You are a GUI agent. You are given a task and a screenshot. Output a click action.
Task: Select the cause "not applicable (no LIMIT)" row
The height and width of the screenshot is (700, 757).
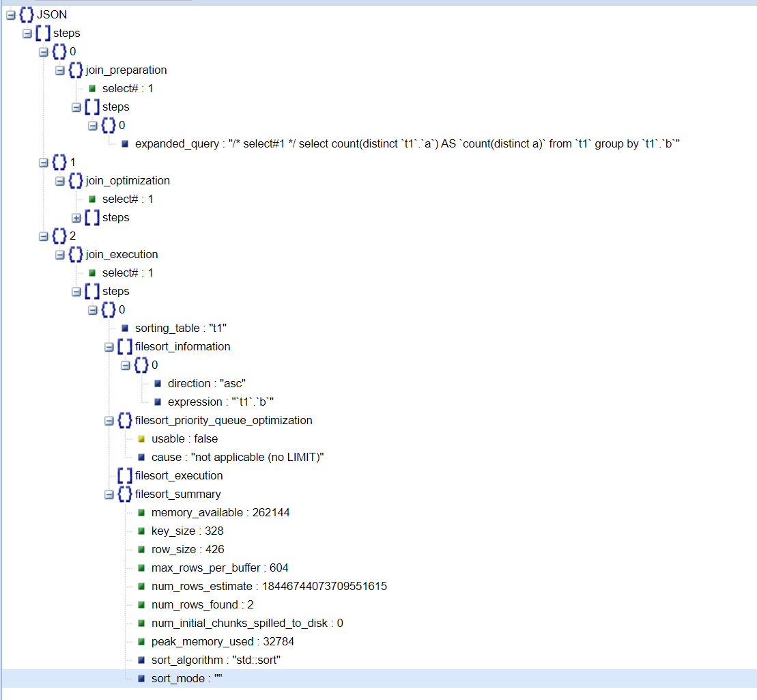coord(238,458)
